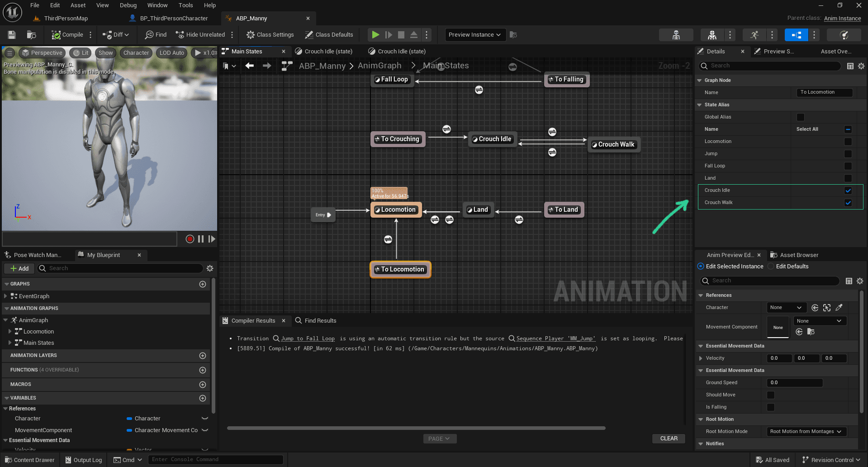Viewport: 868px width, 467px height.
Task: Click the AnimGraph breadcrumb
Action: pos(379,66)
